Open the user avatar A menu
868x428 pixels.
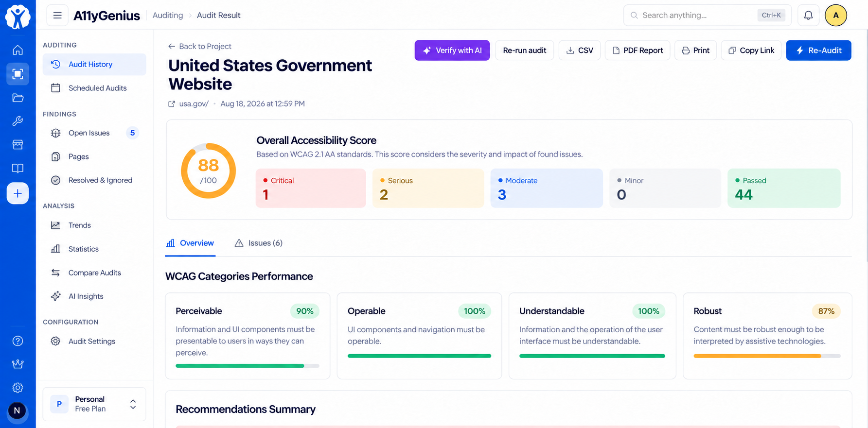tap(836, 15)
